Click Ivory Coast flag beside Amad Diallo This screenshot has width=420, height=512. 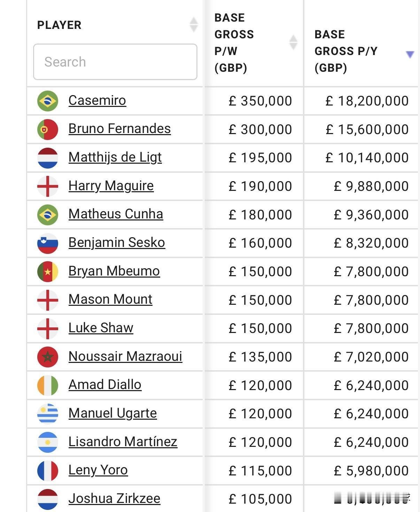click(x=48, y=385)
